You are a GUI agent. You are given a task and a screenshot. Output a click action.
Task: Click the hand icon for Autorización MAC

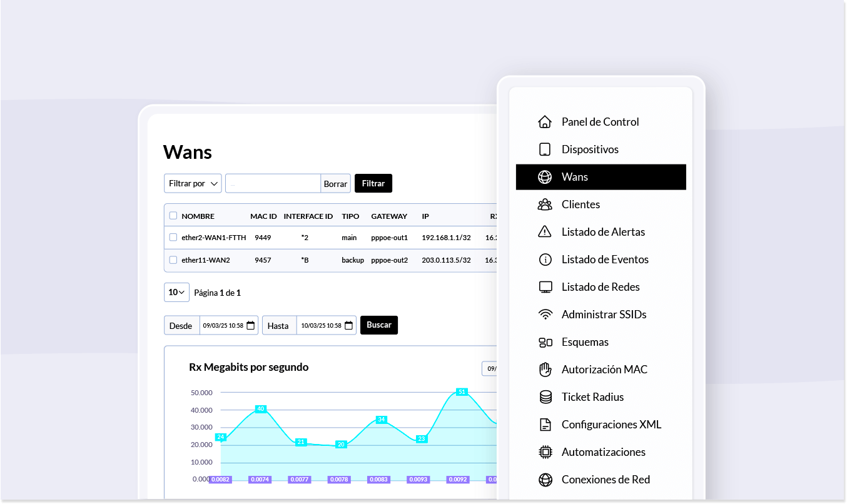point(545,370)
